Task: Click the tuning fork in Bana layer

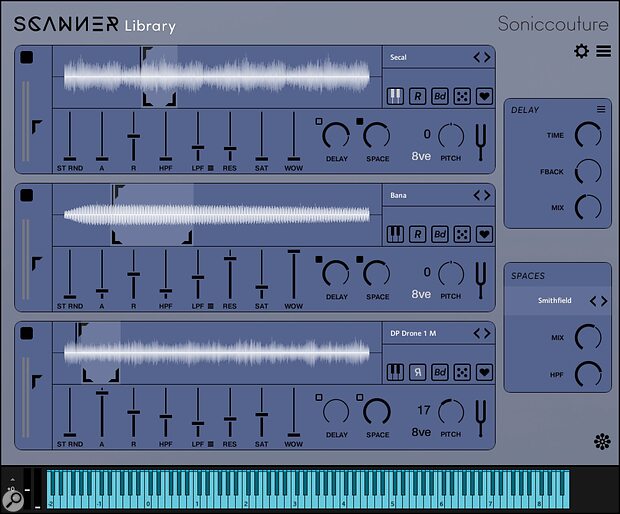Action: tap(480, 280)
